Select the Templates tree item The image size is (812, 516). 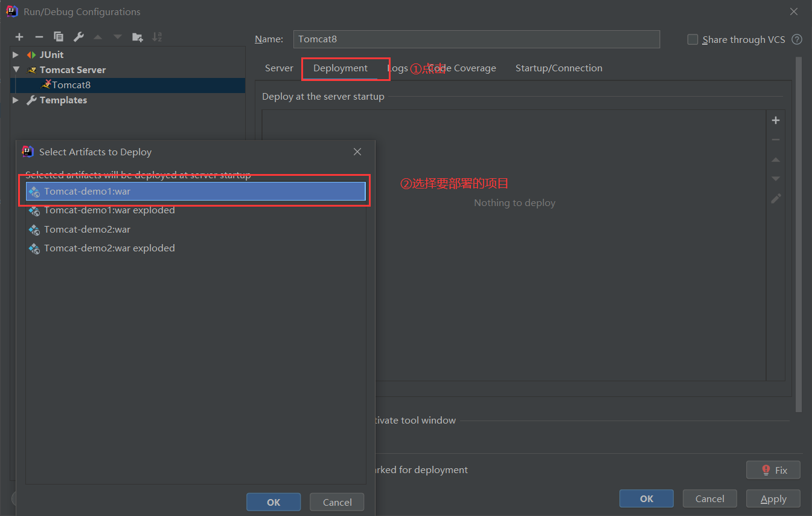(x=63, y=100)
